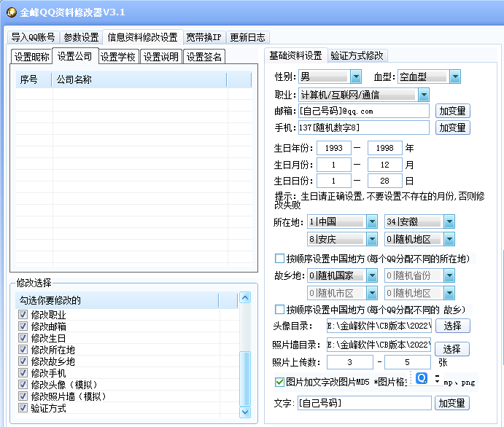Expand the 8|安庆 city dropdown

pos(372,239)
